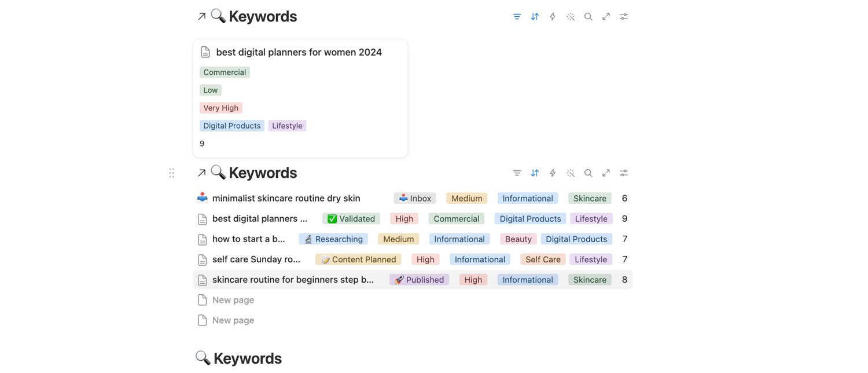Screen dimensions: 868x373
Task: Click Commercial tag in best digital planners row
Action: tap(457, 219)
